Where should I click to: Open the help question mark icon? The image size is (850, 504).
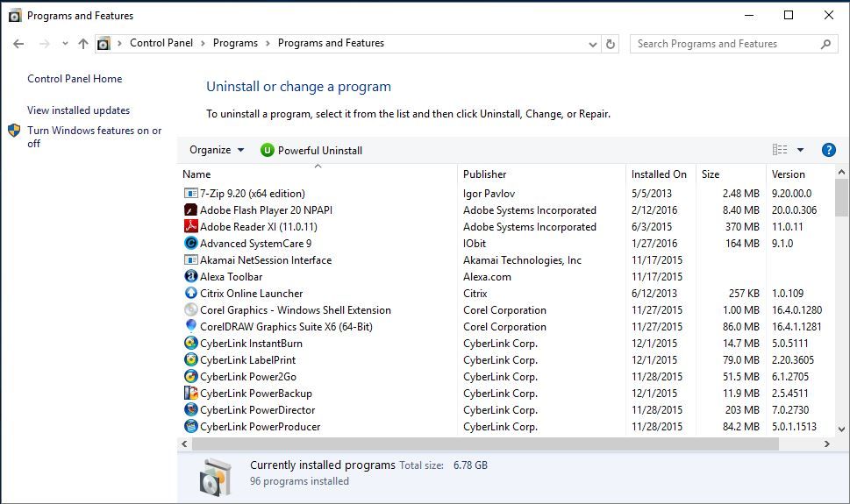(828, 150)
